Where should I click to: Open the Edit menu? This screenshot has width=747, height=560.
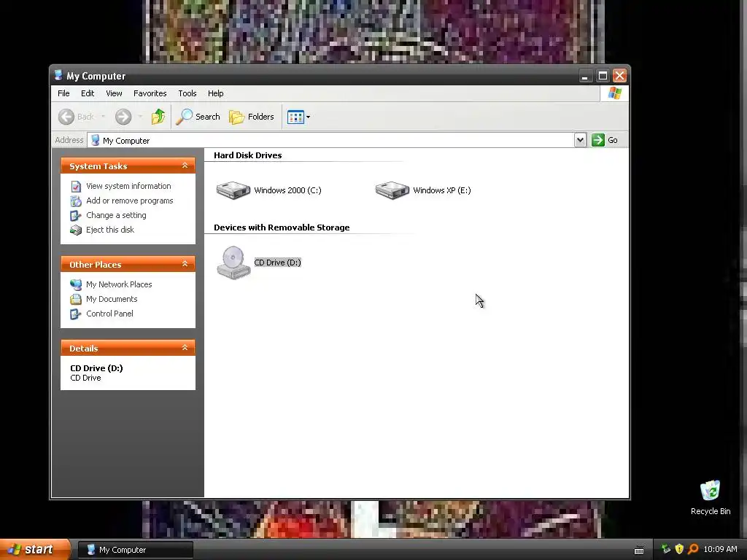[88, 93]
